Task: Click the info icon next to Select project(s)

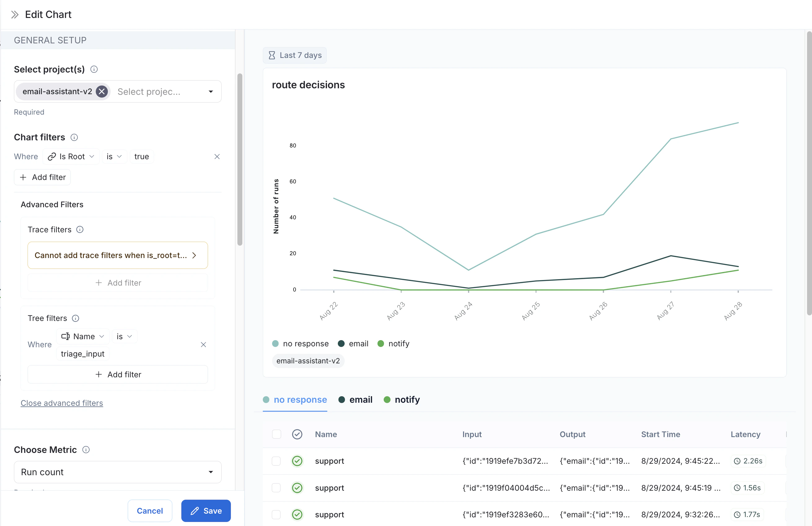Action: (x=94, y=70)
